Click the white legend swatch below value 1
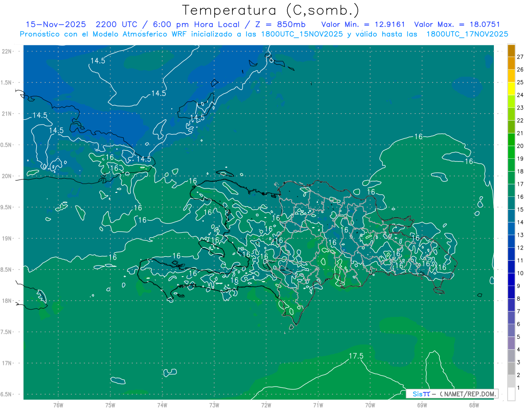The image size is (532, 411). [512, 394]
